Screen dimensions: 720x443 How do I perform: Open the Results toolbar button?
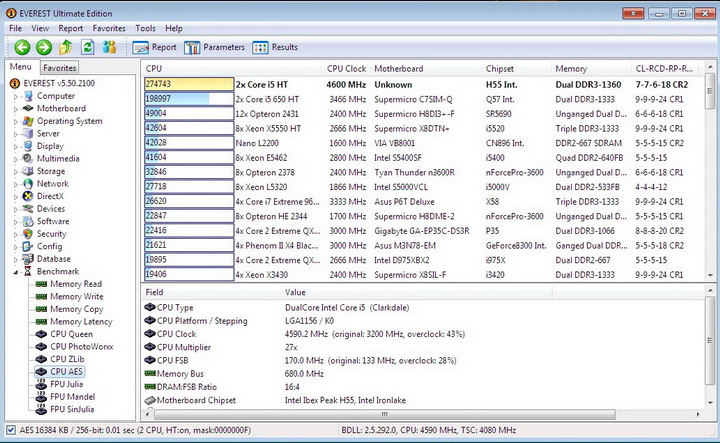pyautogui.click(x=275, y=47)
